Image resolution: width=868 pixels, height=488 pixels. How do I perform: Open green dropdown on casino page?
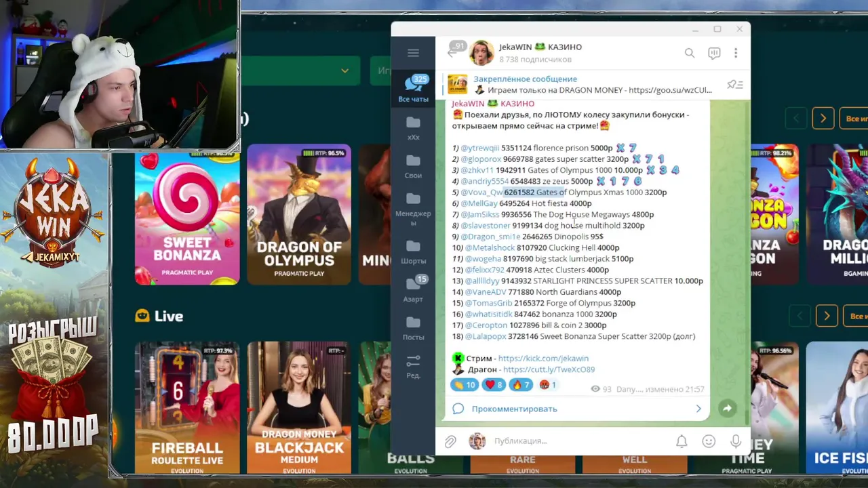(x=302, y=70)
